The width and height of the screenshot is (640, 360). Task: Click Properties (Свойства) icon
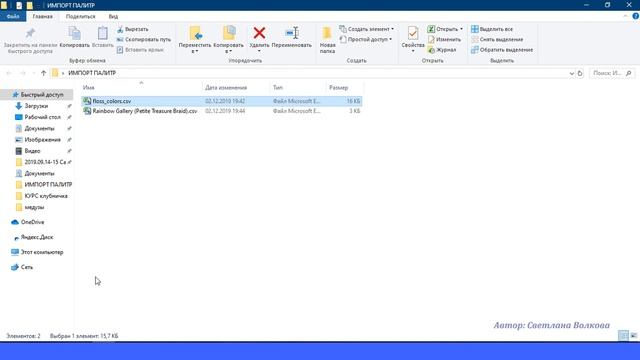pyautogui.click(x=413, y=33)
